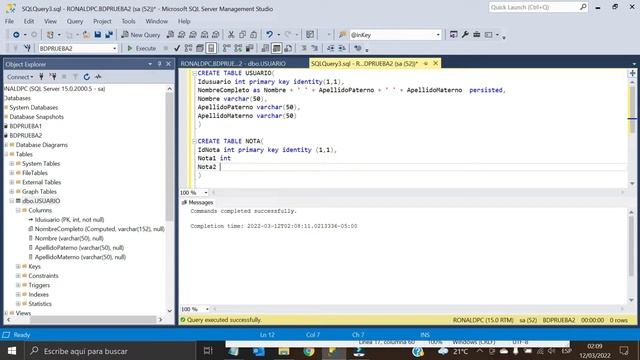Viewport: 640px width, 360px height.
Task: Click the Copy icon in the toolbar
Action: tap(242, 35)
